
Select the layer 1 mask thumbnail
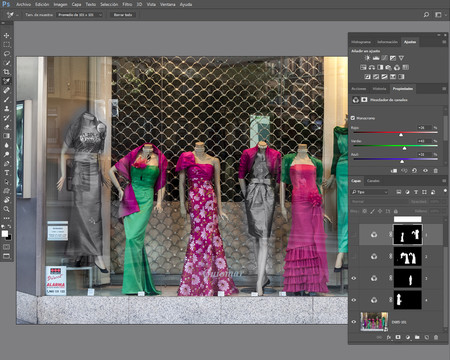pyautogui.click(x=408, y=234)
